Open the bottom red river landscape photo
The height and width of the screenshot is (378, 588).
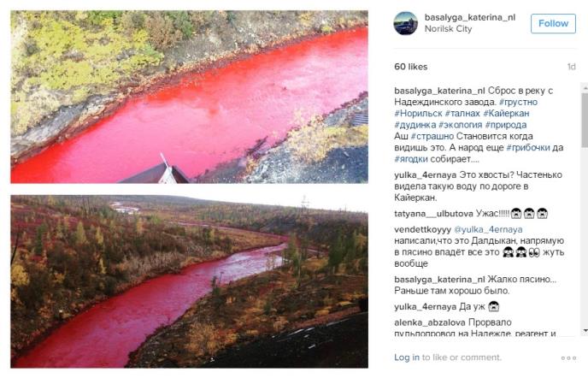(x=190, y=281)
